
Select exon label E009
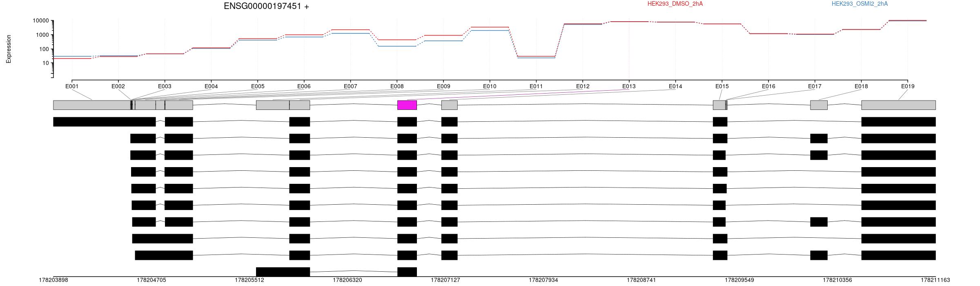tap(443, 86)
